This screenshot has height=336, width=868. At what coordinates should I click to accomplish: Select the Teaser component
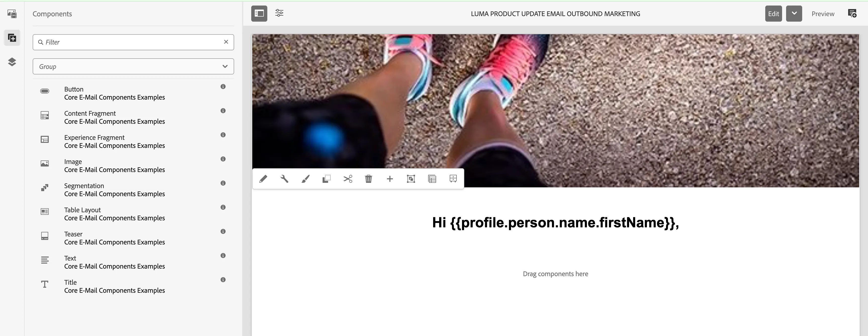pos(133,238)
